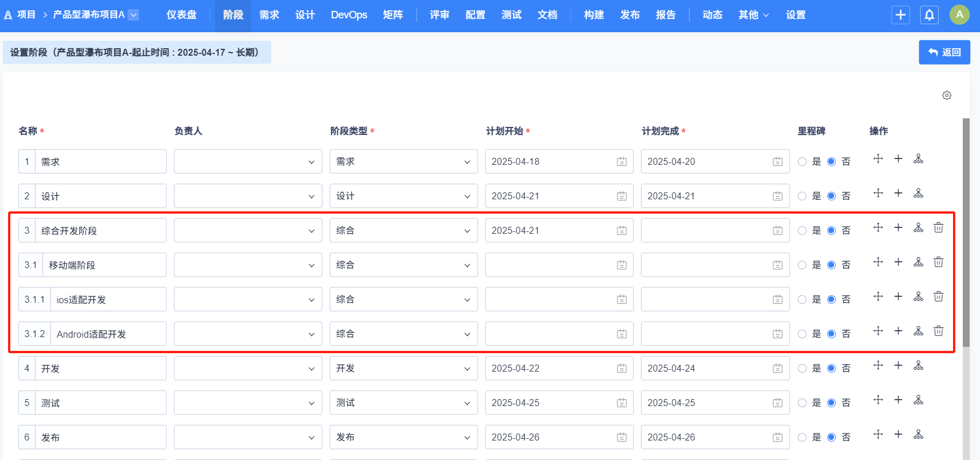The height and width of the screenshot is (460, 980).
Task: Select 否 milestone for 开发 row
Action: pos(831,369)
